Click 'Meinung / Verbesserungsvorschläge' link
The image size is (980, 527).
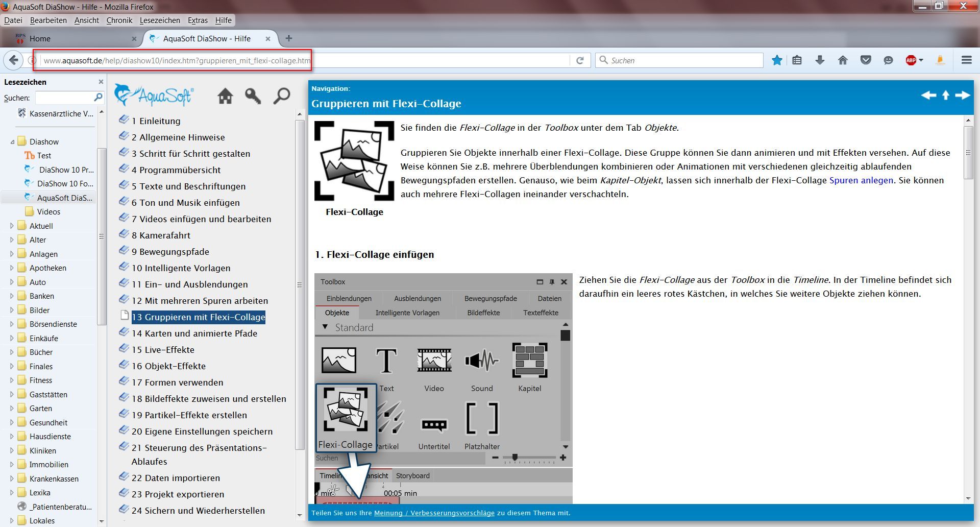[x=434, y=513]
